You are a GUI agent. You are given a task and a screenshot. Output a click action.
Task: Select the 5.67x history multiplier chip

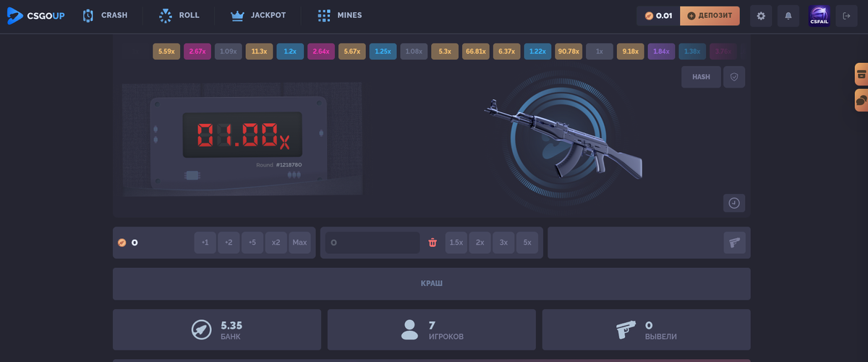(352, 51)
